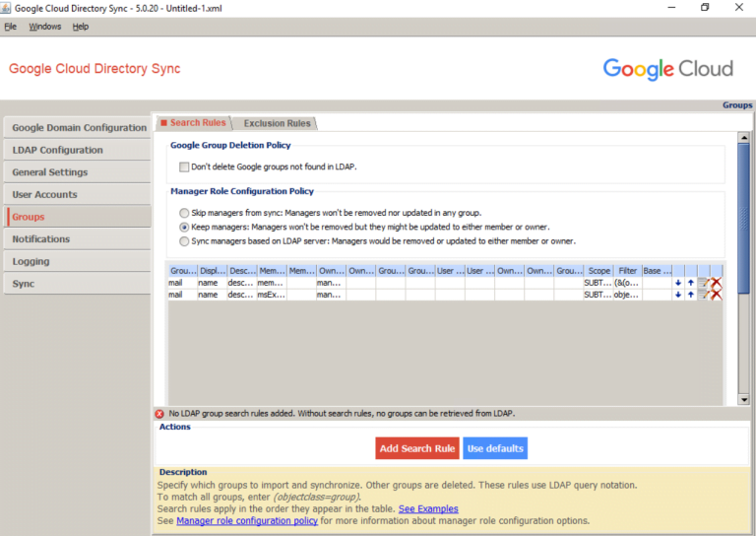This screenshot has width=756, height=536.
Task: Click the Scope column header
Action: click(x=598, y=271)
